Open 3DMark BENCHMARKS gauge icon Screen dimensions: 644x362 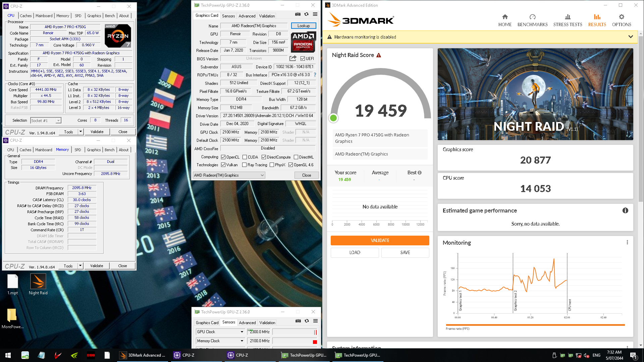532,17
